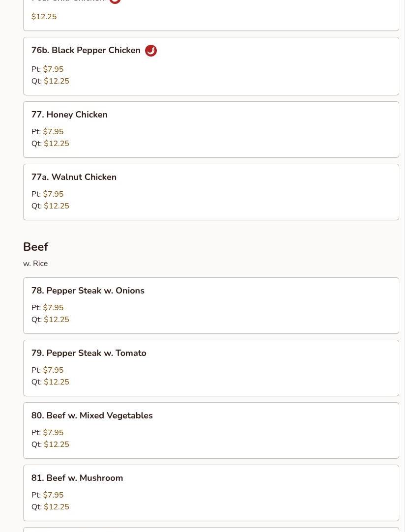The image size is (415, 532).
Task: Click Pepper Steak w. Onions quart price
Action: [57, 320]
